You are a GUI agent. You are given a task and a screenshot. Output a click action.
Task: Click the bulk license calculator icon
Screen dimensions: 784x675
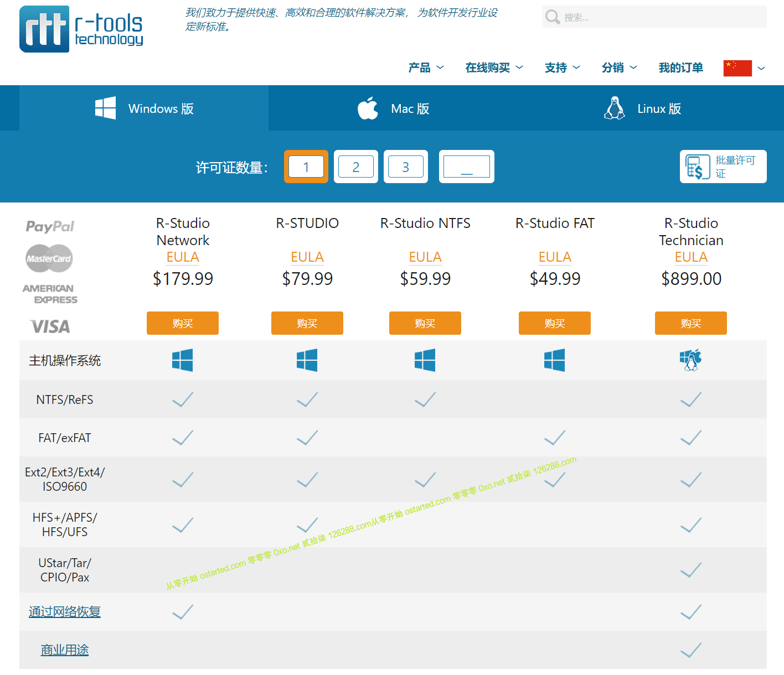[698, 167]
